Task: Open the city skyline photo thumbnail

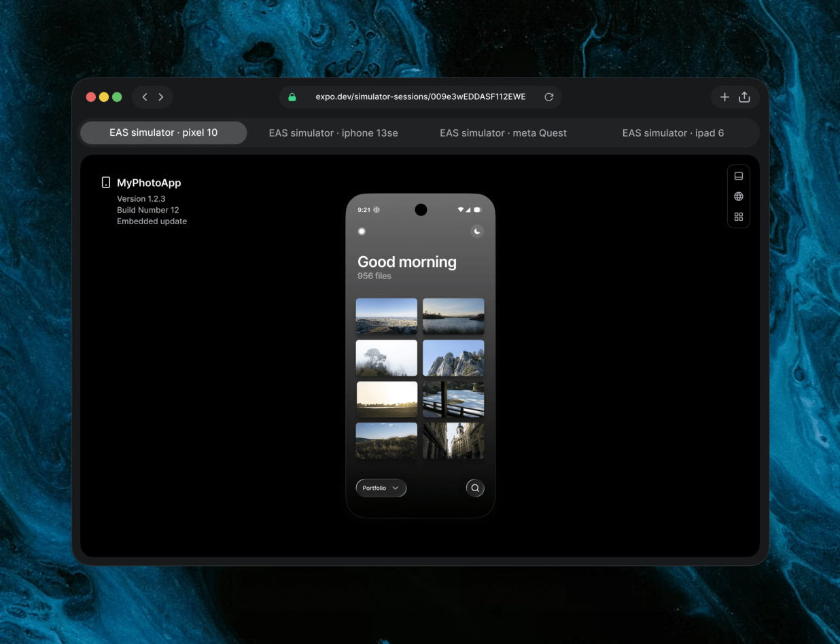Action: (x=387, y=317)
